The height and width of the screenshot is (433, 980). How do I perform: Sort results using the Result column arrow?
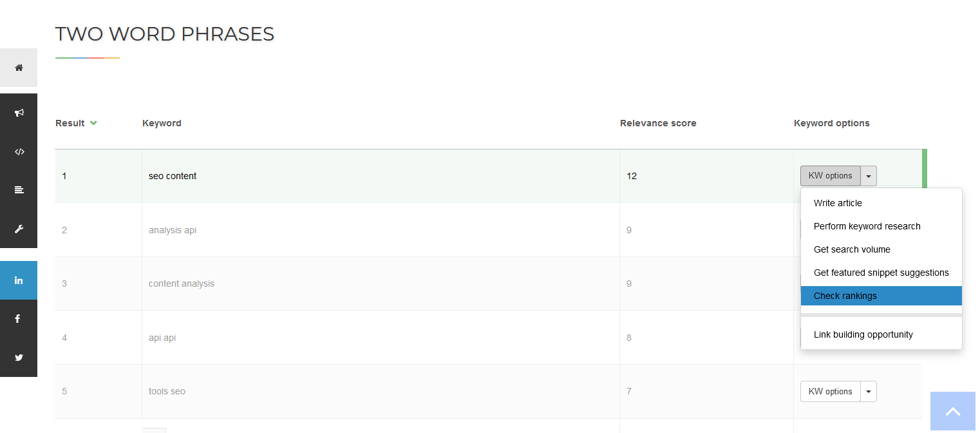94,122
